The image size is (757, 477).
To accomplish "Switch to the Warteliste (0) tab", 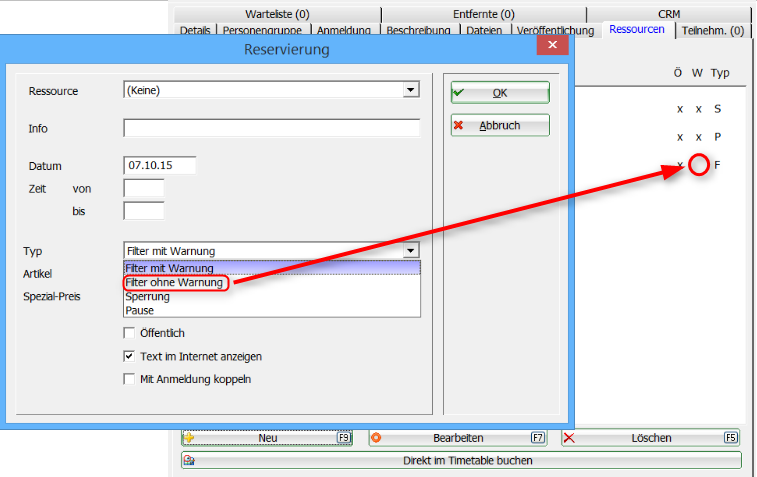I will (277, 14).
